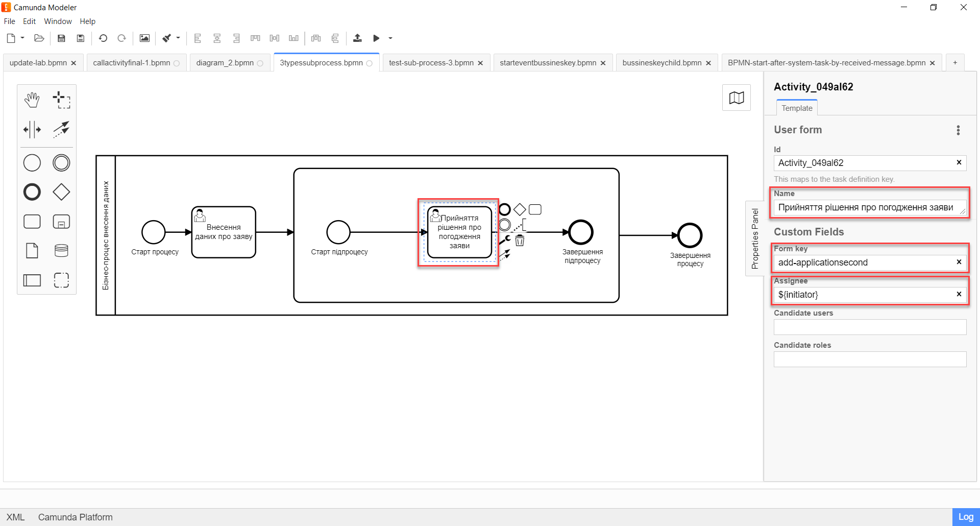Create a start event from palette
Image resolution: width=980 pixels, height=526 pixels.
32,163
